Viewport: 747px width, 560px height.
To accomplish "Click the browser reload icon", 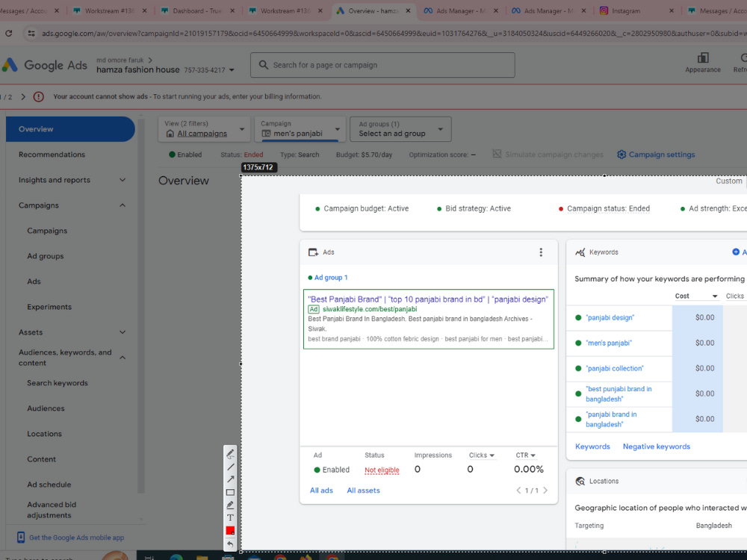I will pos(8,34).
